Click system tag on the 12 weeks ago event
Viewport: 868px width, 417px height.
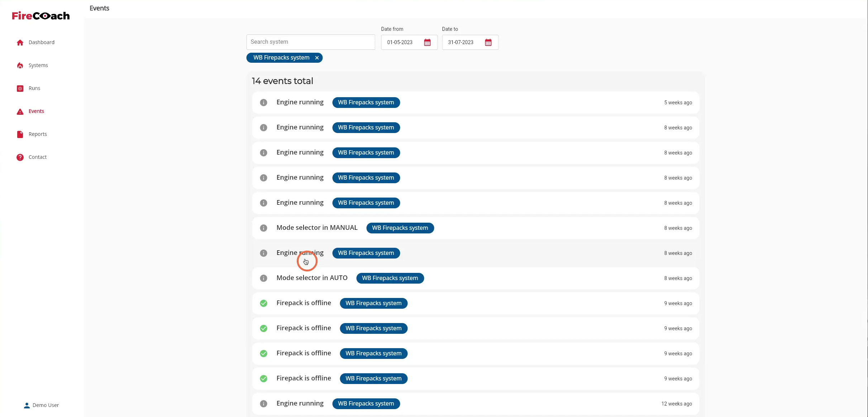tap(366, 404)
